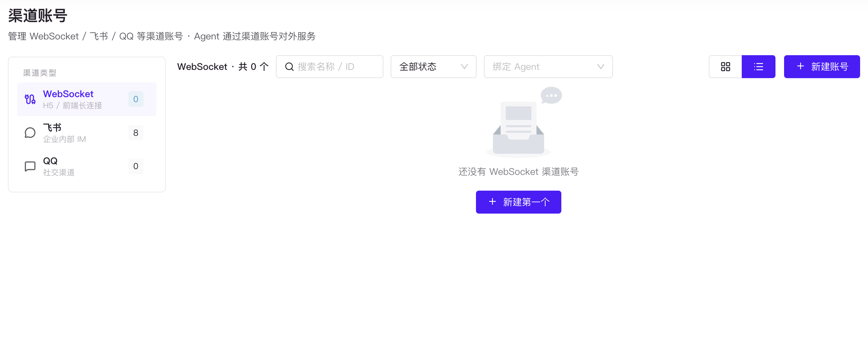Switch to grid card view
This screenshot has width=868, height=344.
pyautogui.click(x=725, y=67)
